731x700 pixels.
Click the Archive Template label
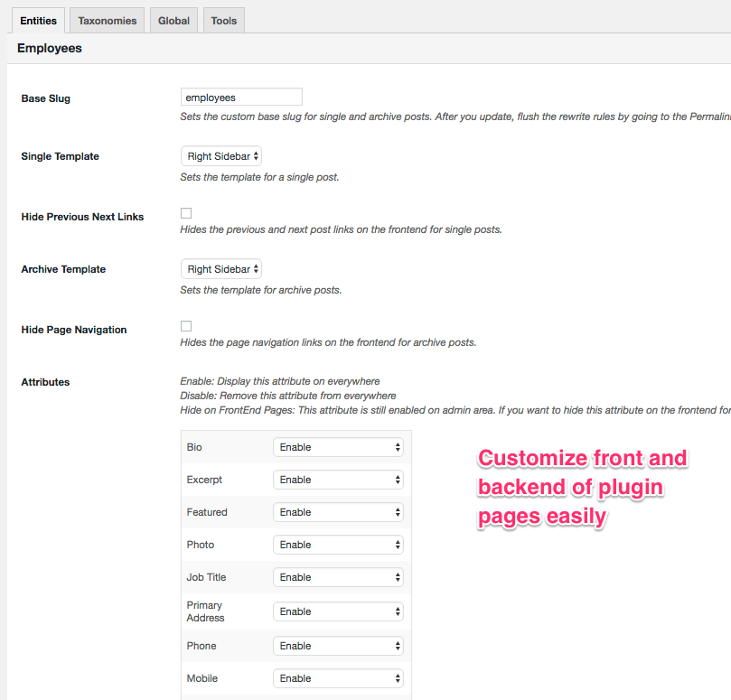tap(63, 269)
